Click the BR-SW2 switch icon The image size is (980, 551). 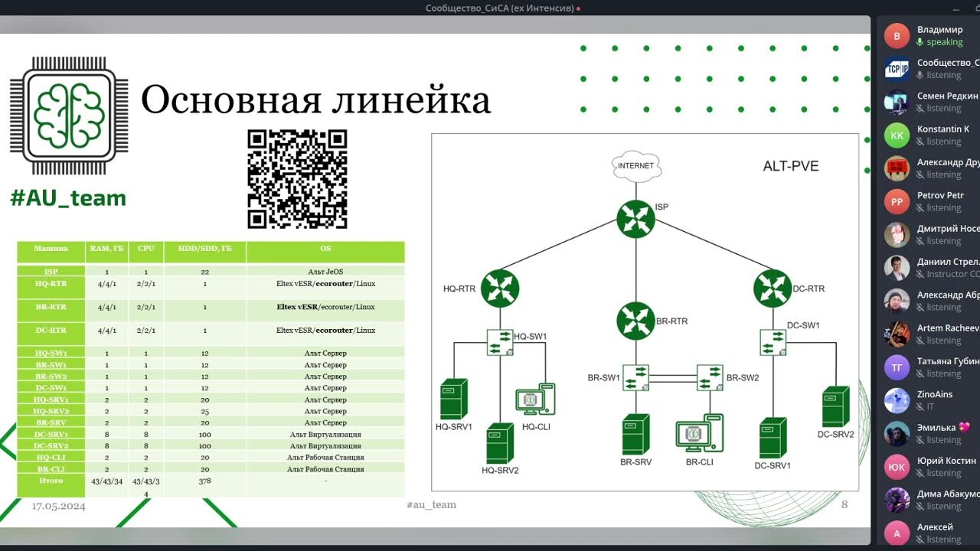[709, 377]
